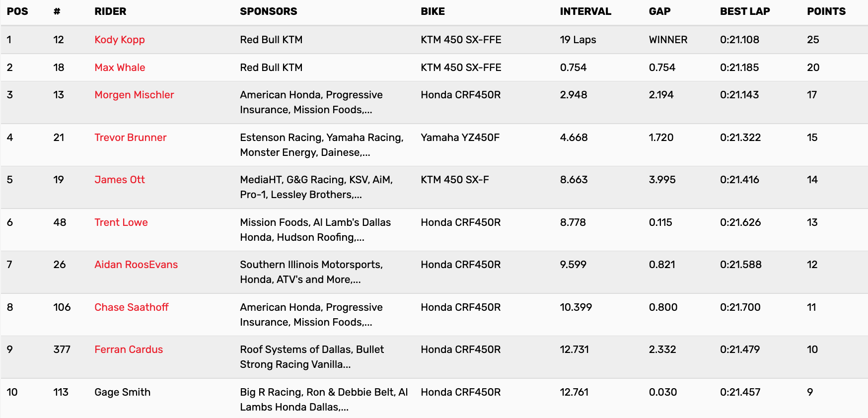Click Gage Smith's name in row 10
The width and height of the screenshot is (868, 418).
122,392
